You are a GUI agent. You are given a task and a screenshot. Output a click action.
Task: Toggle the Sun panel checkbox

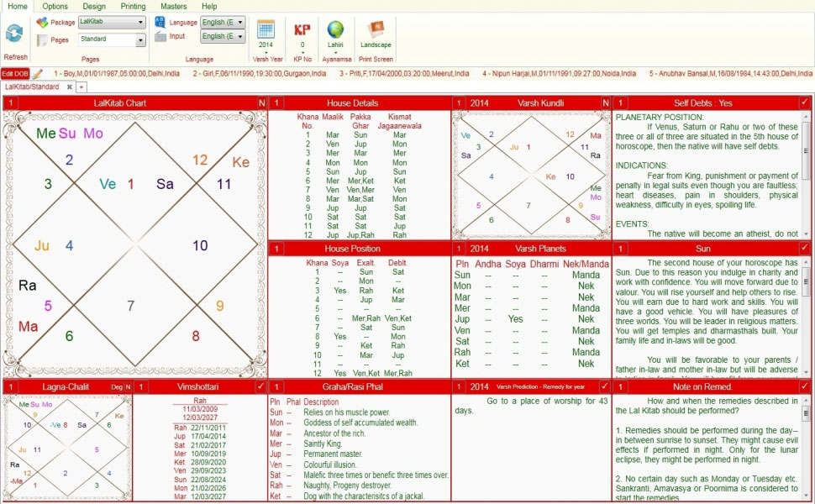(804, 248)
